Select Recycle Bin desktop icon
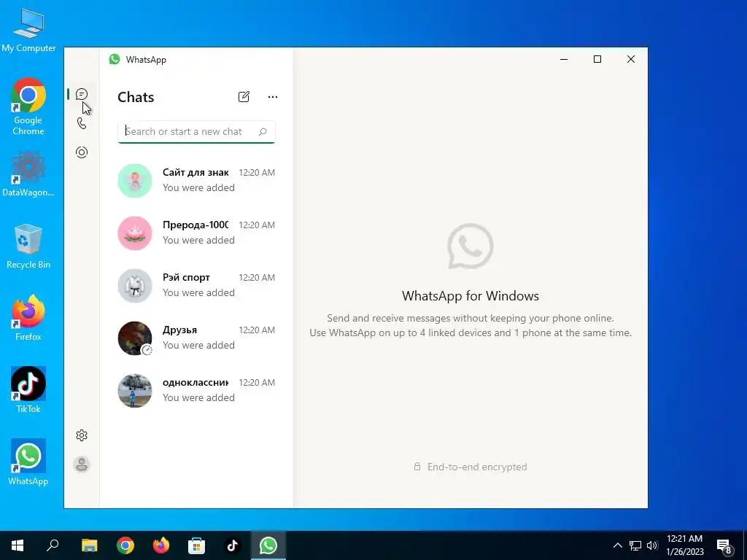The height and width of the screenshot is (560, 747). pos(28,246)
